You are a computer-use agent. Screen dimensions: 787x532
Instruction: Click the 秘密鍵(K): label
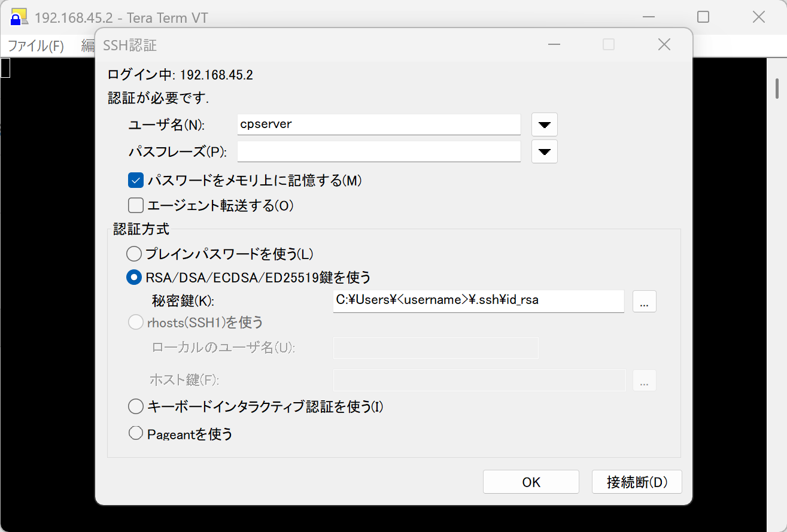pyautogui.click(x=183, y=302)
